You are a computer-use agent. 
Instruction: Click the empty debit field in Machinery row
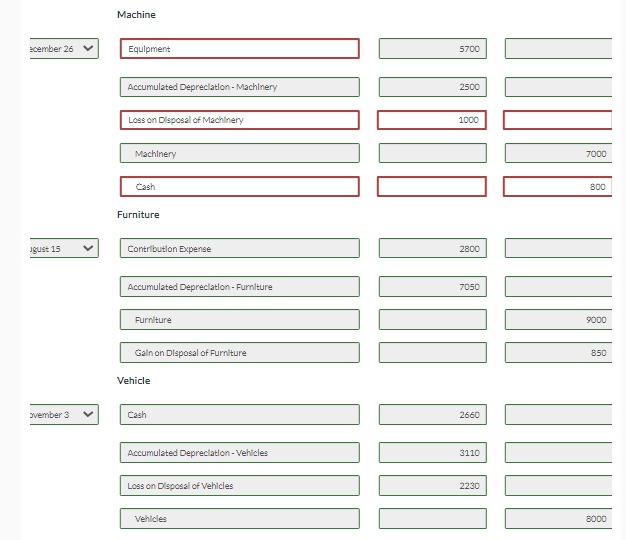pyautogui.click(x=433, y=153)
